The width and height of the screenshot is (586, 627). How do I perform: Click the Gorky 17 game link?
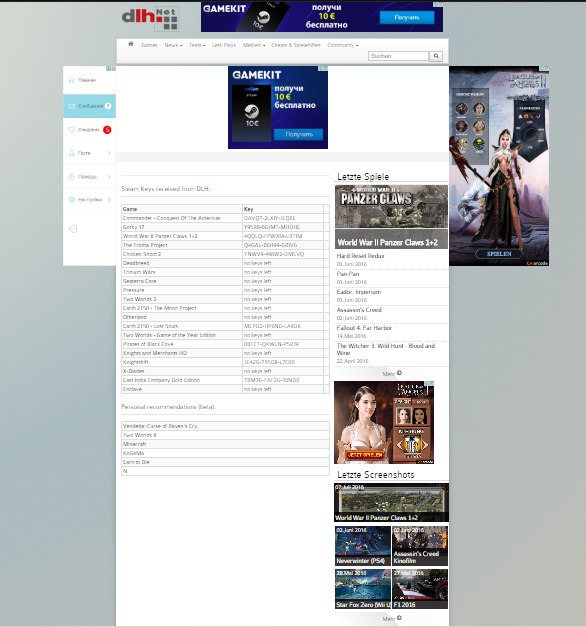click(133, 227)
